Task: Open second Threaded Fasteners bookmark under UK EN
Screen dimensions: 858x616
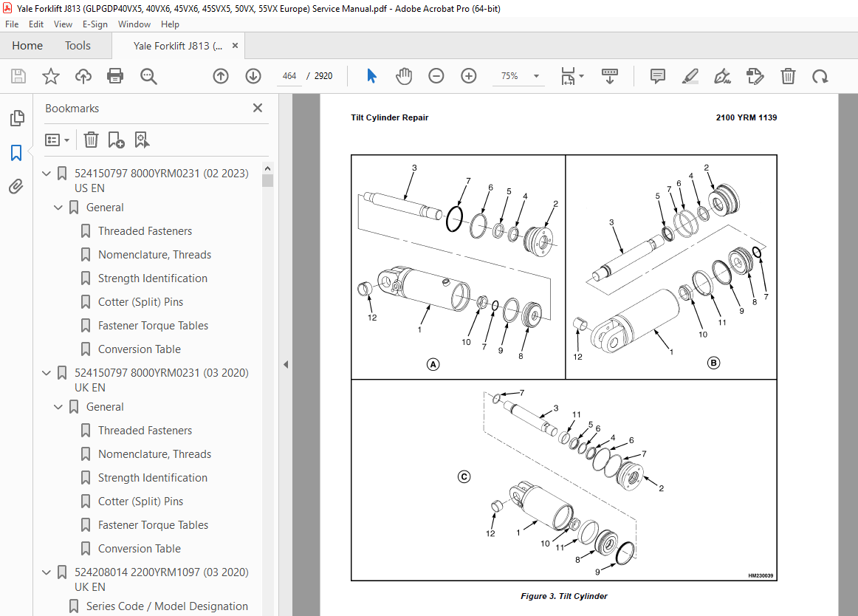Action: click(x=145, y=431)
